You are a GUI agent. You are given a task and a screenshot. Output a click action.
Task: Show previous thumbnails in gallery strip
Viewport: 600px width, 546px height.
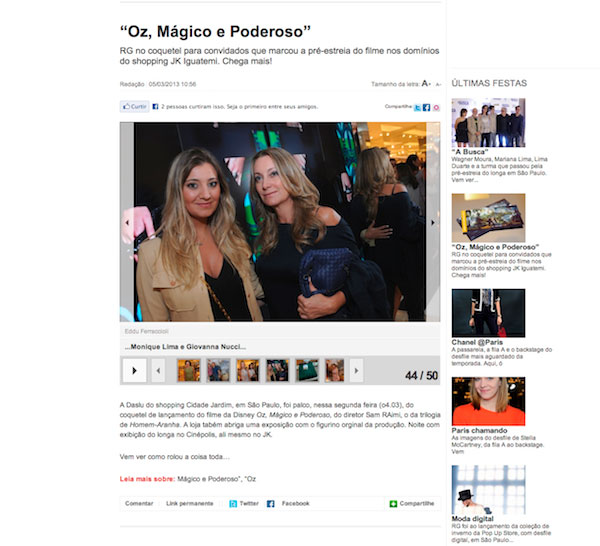click(x=158, y=370)
